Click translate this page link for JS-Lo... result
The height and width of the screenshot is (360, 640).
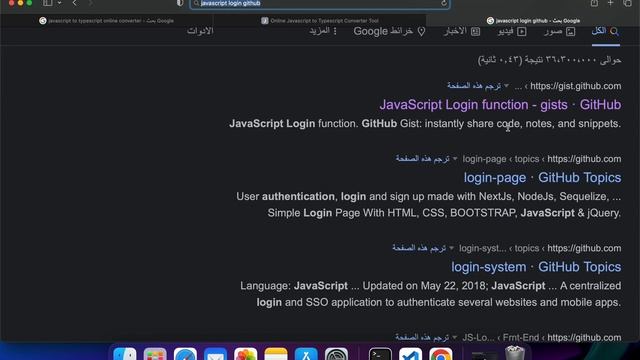(422, 337)
